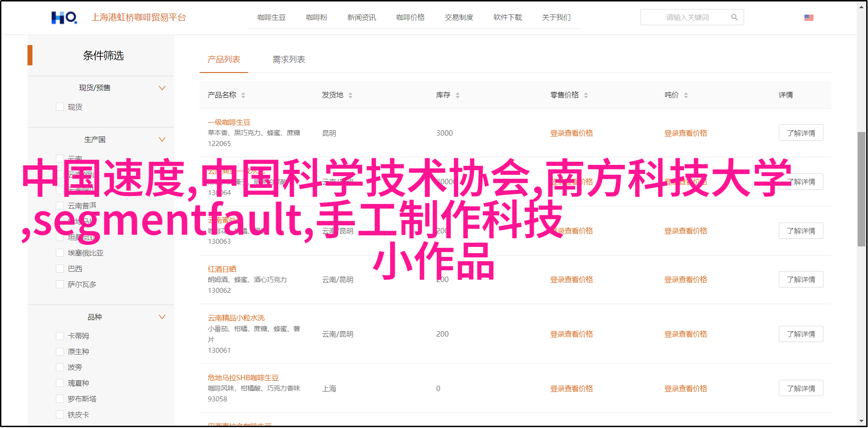Open the 软件下载 nav menu
The image size is (868, 428).
tap(508, 18)
